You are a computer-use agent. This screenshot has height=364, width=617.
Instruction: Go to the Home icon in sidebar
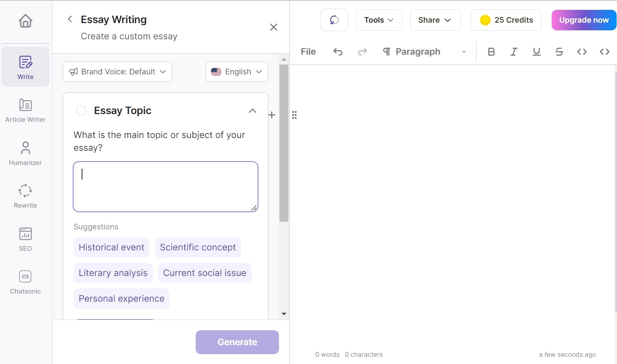(25, 21)
